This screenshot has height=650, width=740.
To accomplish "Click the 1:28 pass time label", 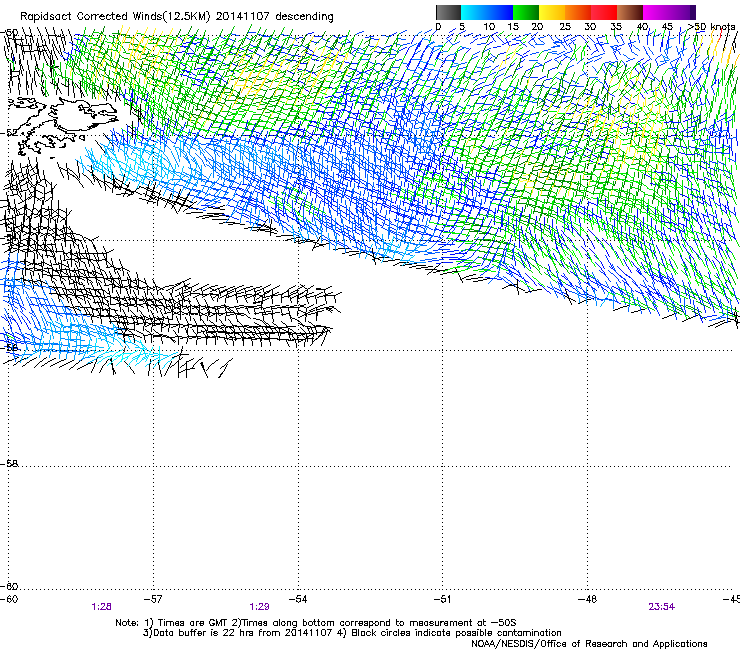I will tap(101, 607).
